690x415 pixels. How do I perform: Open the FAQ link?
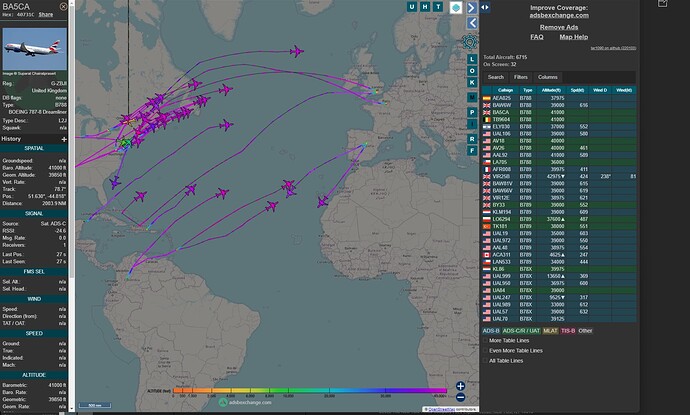coord(536,37)
